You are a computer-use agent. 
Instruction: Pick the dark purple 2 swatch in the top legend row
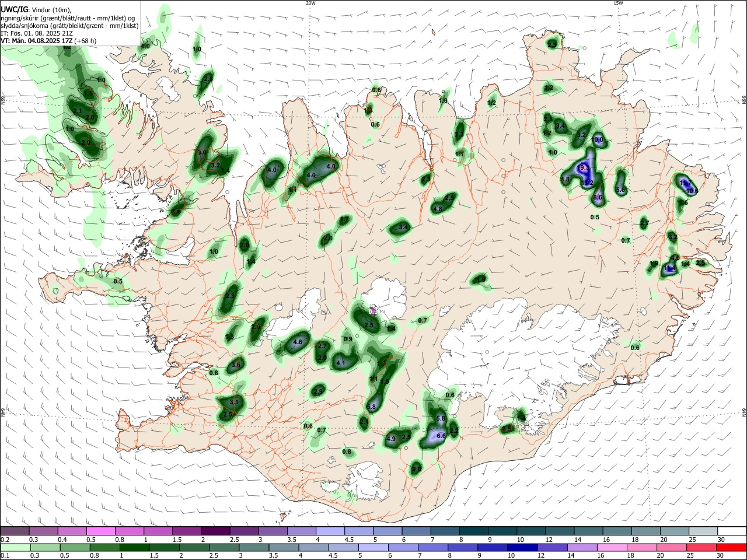(x=215, y=531)
